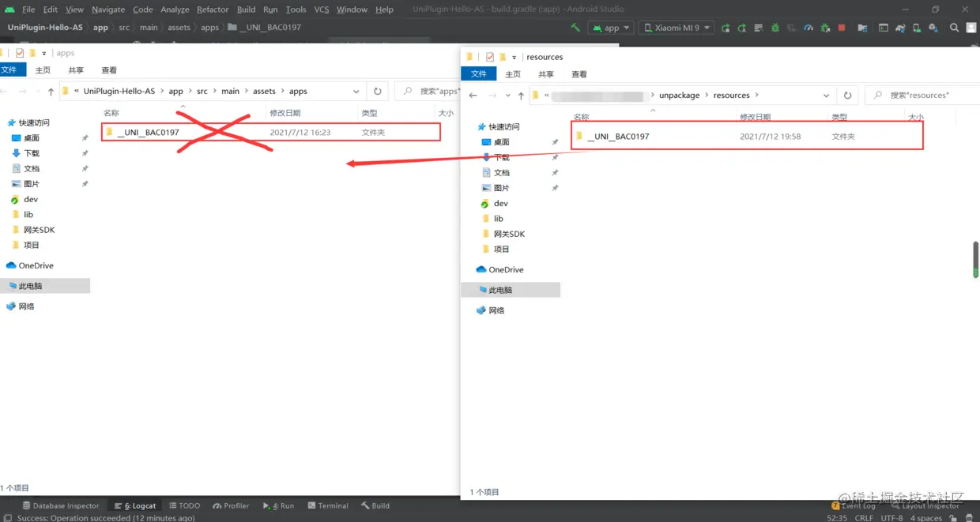980x522 pixels.
Task: Click the up-arrow in apps Explorer window
Action: tap(51, 92)
